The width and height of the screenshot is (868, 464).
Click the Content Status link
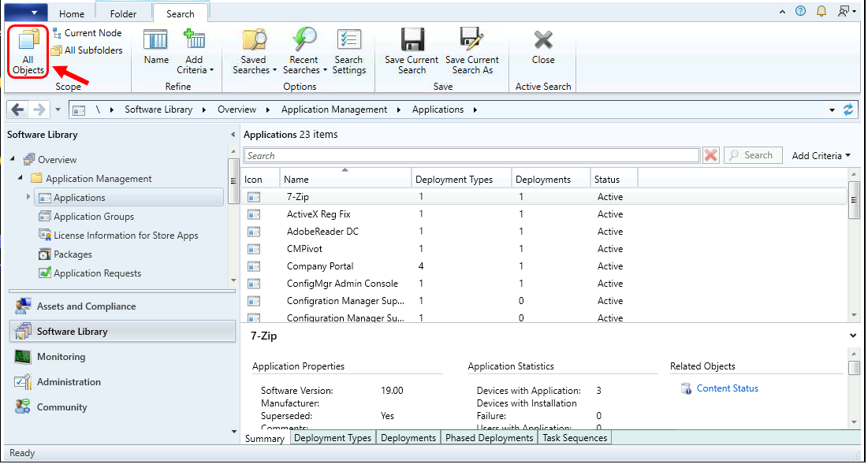click(x=727, y=388)
